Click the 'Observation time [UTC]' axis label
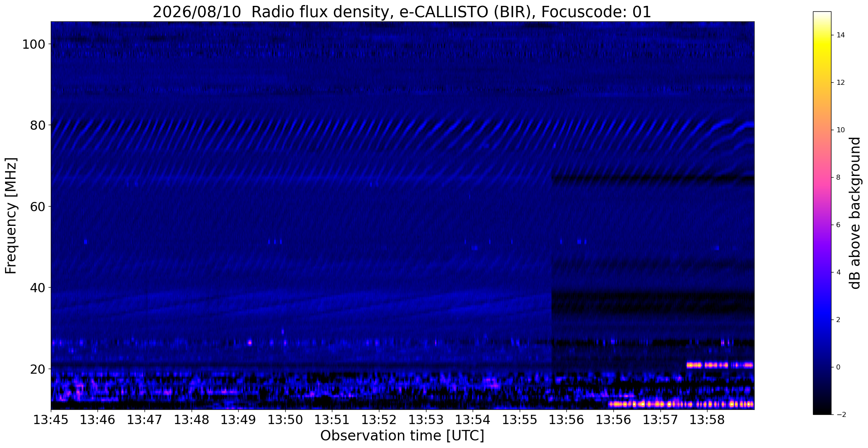The width and height of the screenshot is (868, 448). tap(402, 436)
